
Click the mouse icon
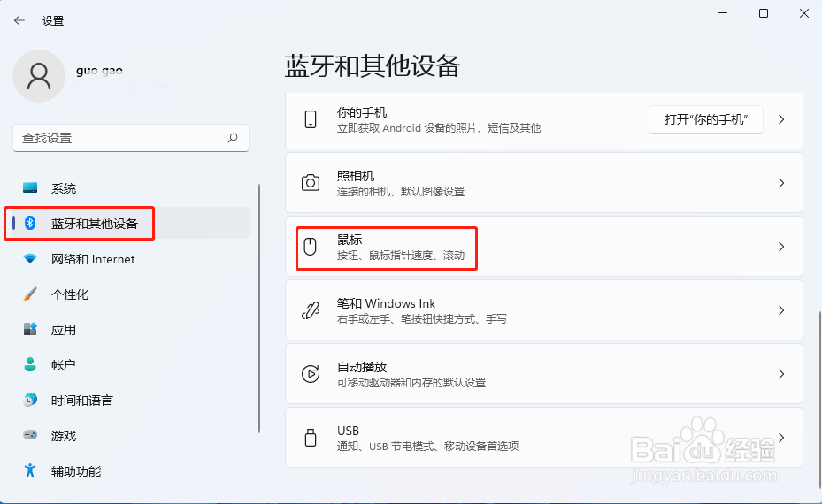click(x=311, y=247)
